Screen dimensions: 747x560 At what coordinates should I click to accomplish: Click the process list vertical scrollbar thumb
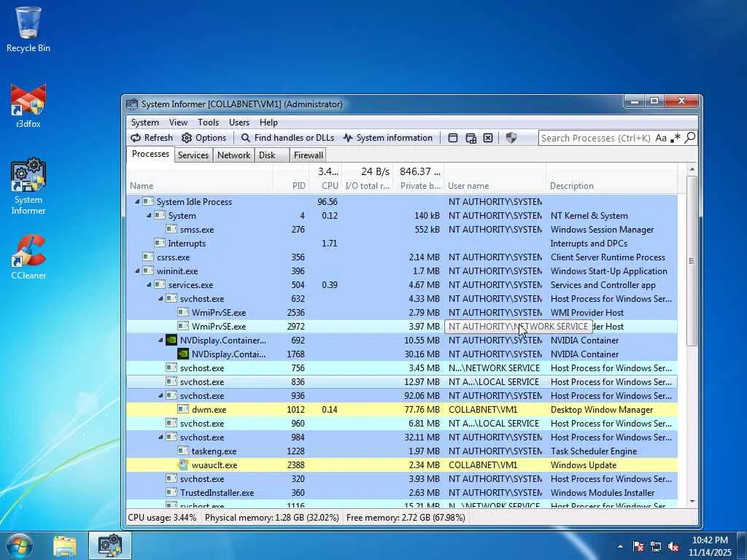(x=692, y=261)
